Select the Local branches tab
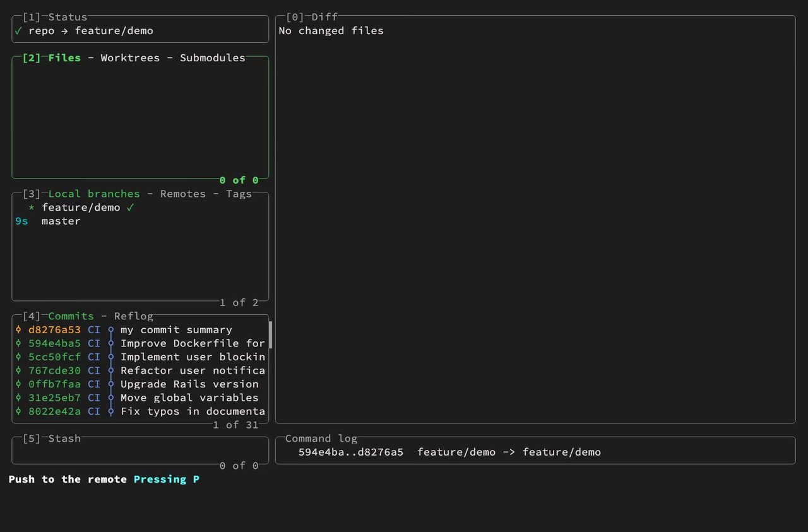The image size is (808, 532). click(x=94, y=194)
